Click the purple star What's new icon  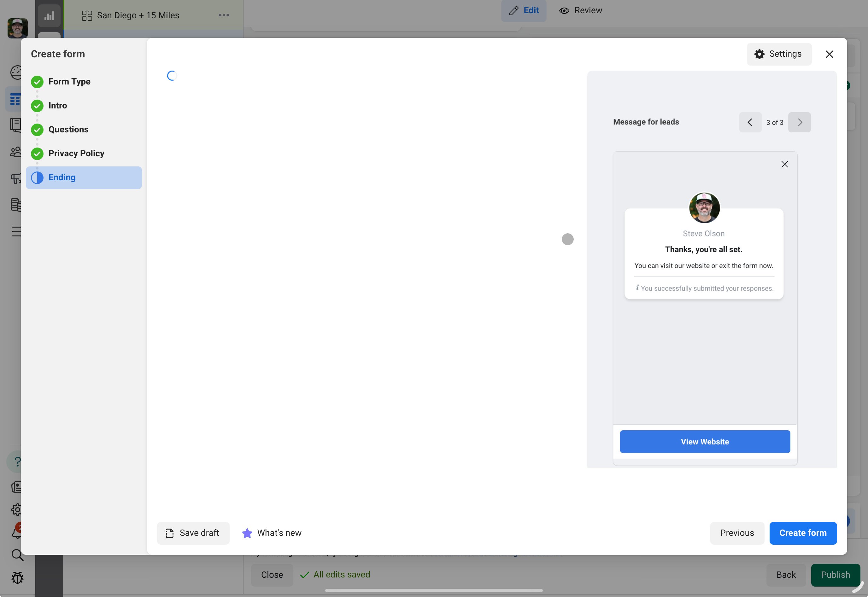247,533
